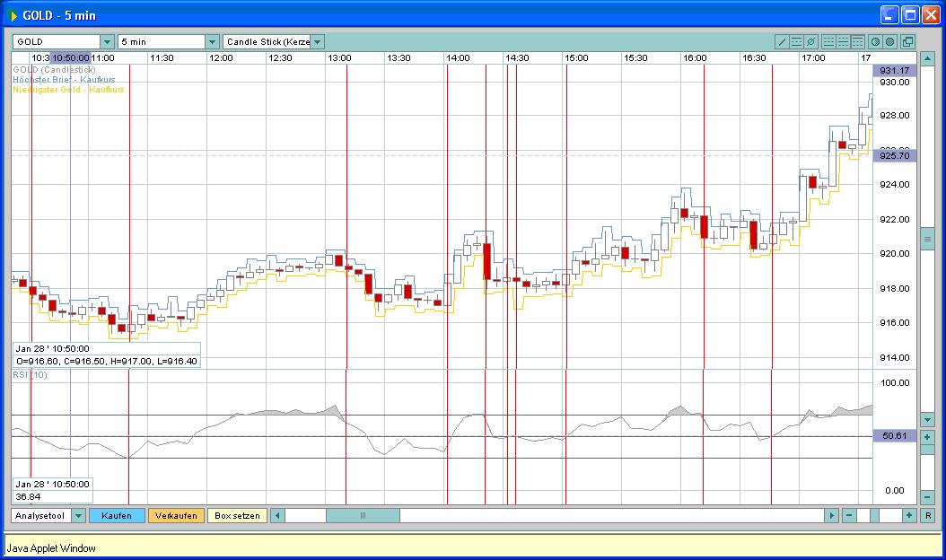Click the time scroll left arrow
This screenshot has width=946, height=560.
click(277, 515)
